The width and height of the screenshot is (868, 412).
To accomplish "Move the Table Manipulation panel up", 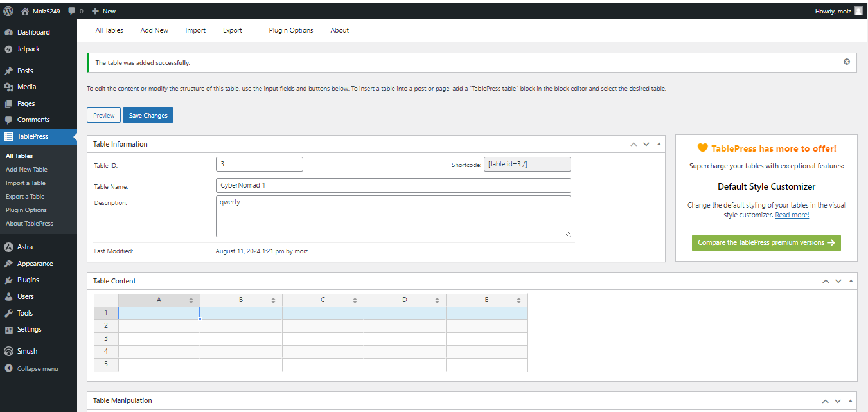I will (826, 400).
